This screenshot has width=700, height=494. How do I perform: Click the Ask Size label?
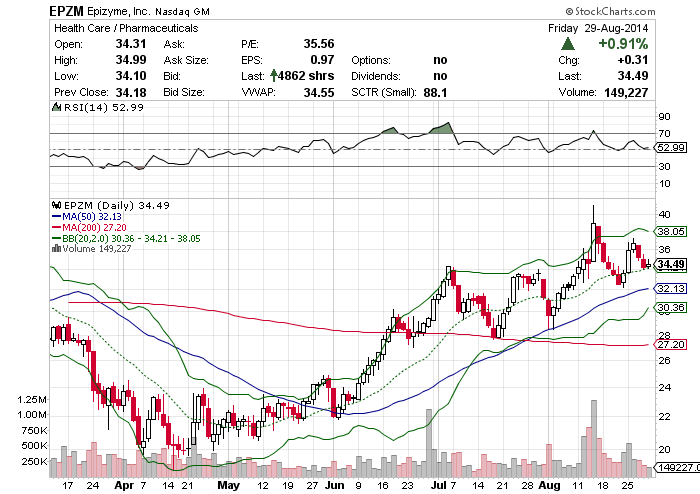186,60
